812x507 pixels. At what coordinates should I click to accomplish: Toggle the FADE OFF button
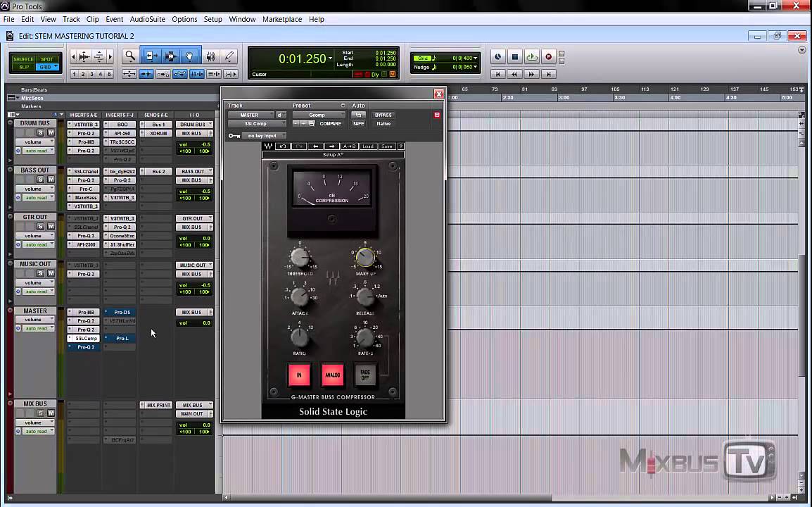365,375
